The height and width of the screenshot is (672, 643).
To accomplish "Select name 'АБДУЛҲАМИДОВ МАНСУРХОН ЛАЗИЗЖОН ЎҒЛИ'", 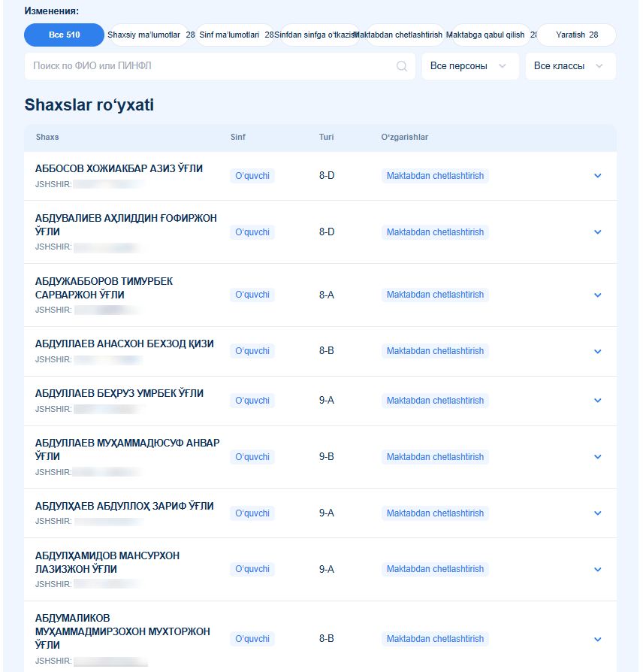I will tap(107, 562).
